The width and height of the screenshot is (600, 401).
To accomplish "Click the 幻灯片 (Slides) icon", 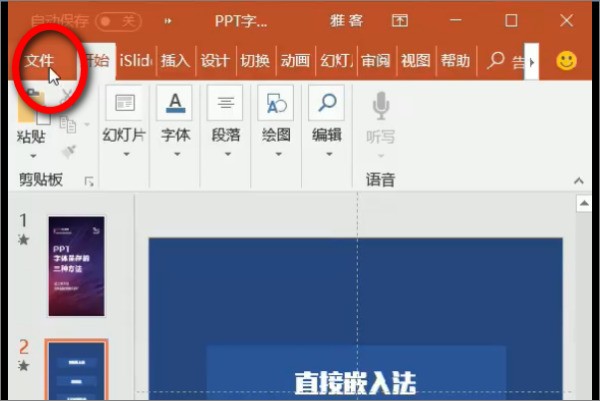I will pyautogui.click(x=125, y=103).
